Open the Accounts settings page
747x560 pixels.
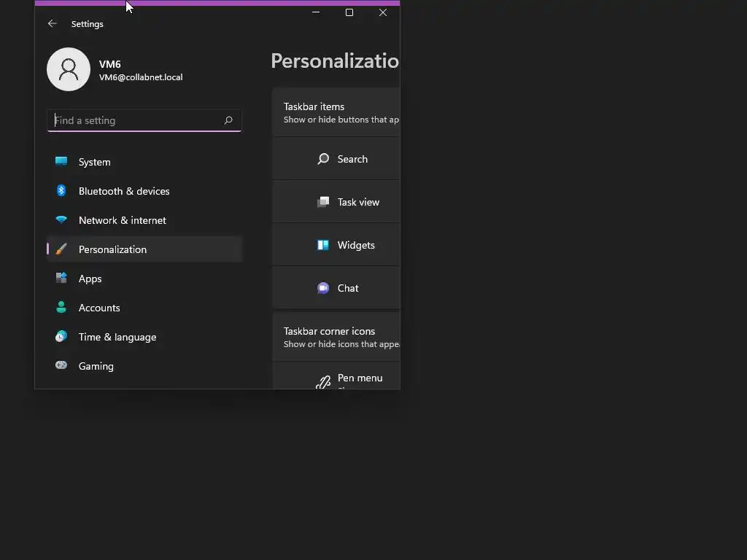pos(99,308)
